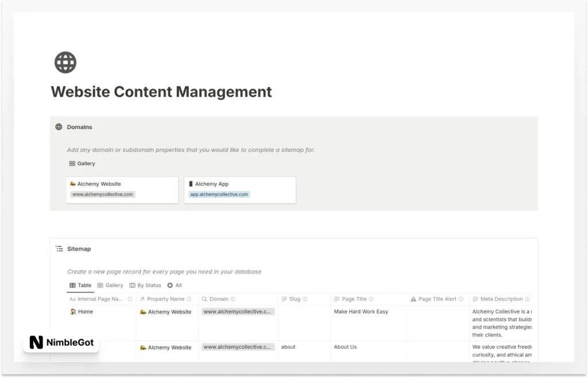588x378 pixels.
Task: Open the By Status view tab
Action: tap(145, 285)
